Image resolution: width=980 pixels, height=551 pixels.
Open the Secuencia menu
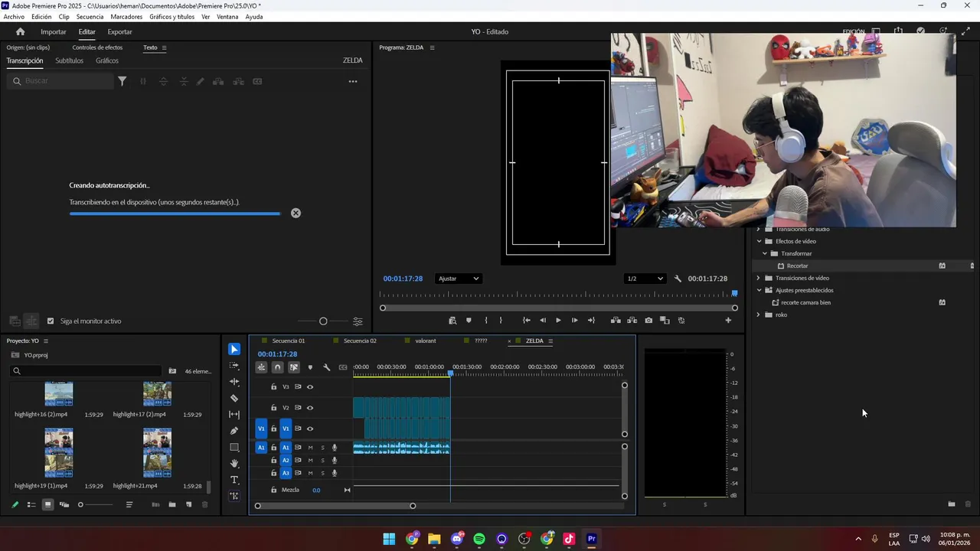click(x=90, y=17)
